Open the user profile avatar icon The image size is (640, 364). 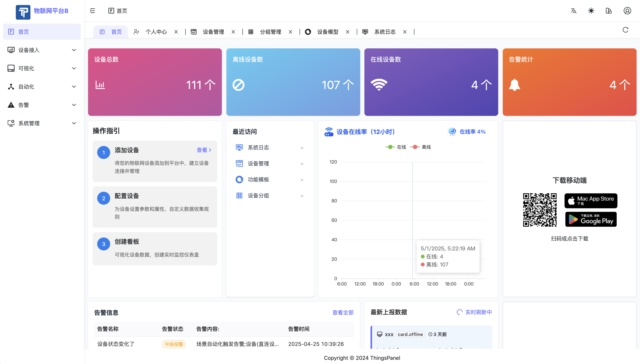[627, 11]
